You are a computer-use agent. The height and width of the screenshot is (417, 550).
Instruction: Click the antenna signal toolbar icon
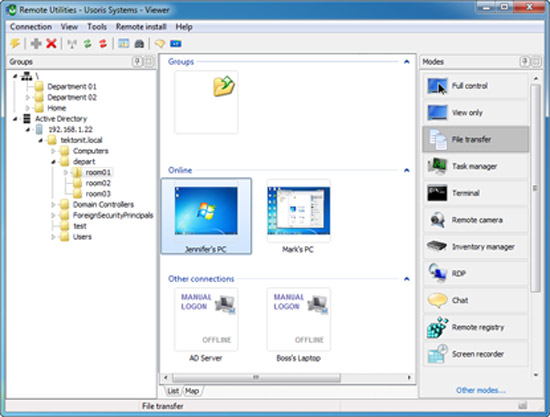[x=72, y=44]
